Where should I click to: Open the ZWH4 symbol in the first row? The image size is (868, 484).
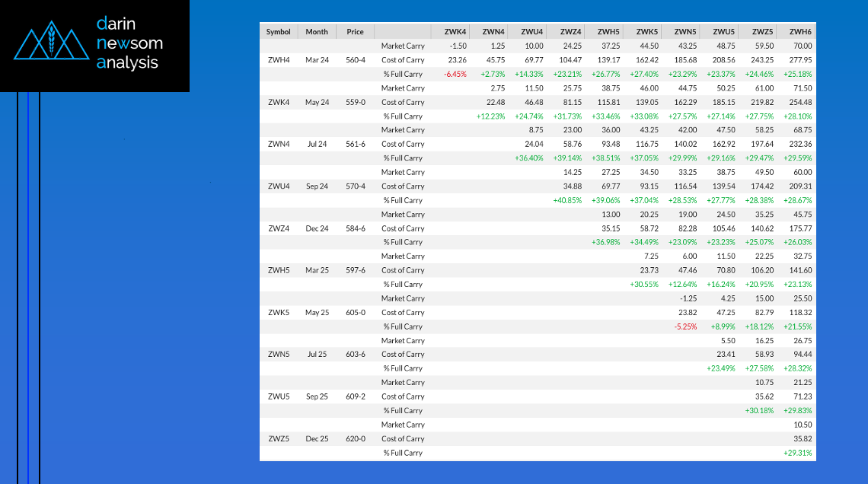click(x=279, y=60)
